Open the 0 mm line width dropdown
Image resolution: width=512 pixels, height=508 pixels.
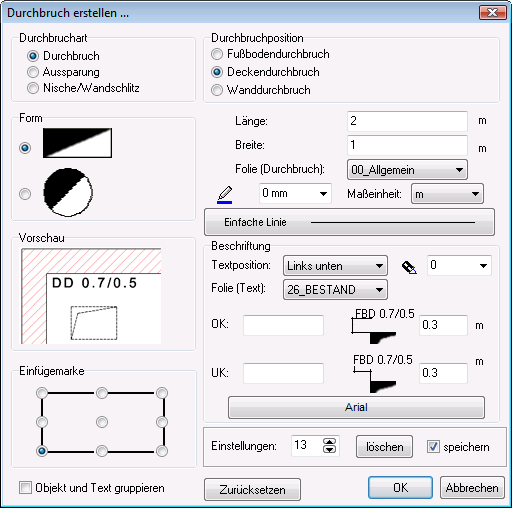click(295, 193)
